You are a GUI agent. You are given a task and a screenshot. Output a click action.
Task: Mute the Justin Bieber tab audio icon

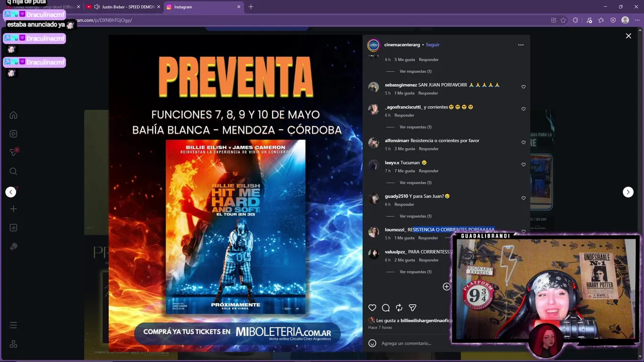point(96,7)
